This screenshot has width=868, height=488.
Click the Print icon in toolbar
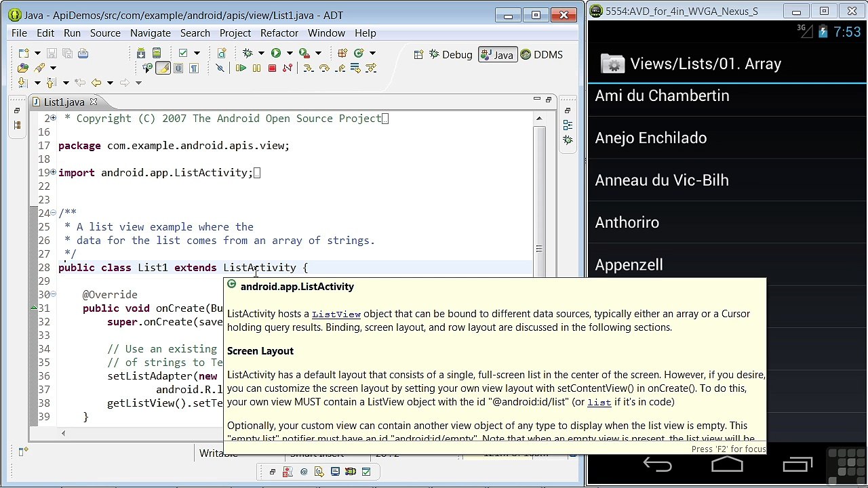point(83,54)
